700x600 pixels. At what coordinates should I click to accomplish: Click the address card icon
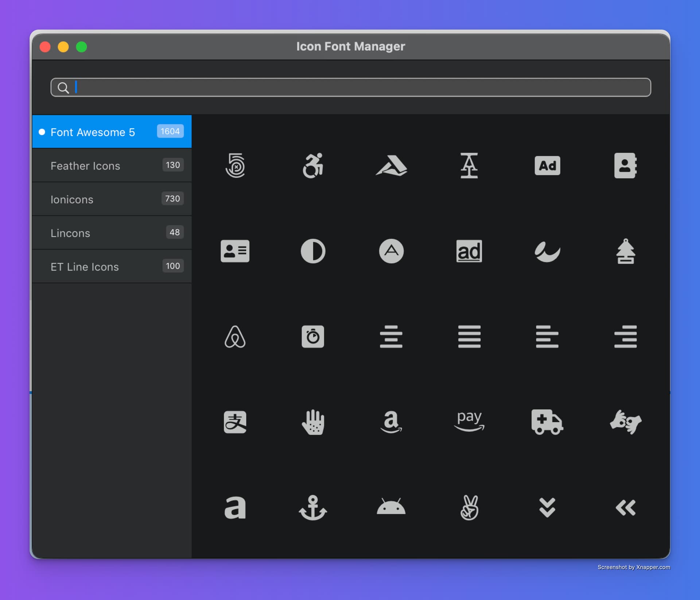coord(235,251)
